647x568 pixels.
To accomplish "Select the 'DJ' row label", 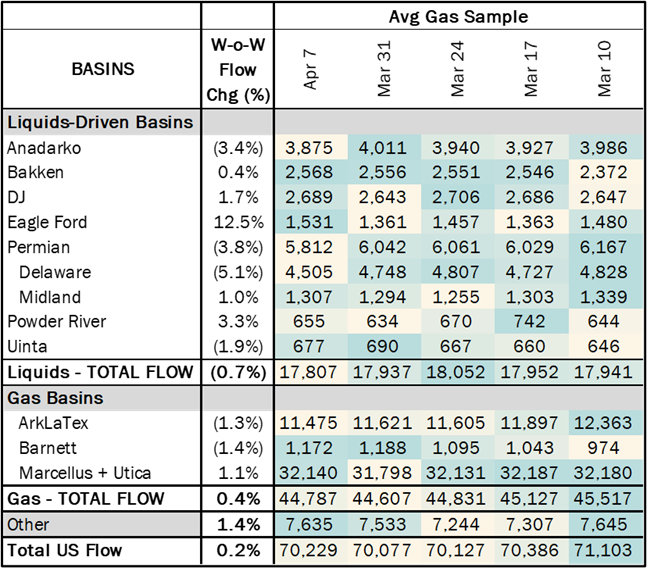I will point(17,197).
